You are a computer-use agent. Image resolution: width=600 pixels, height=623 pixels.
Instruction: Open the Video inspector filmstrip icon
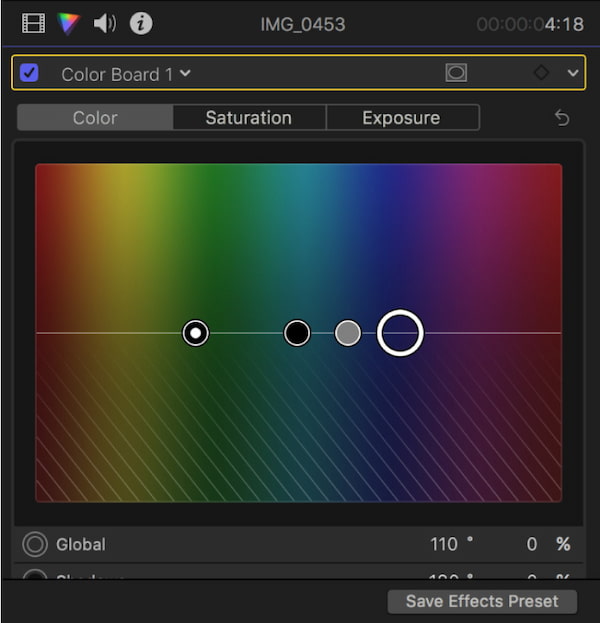33,23
